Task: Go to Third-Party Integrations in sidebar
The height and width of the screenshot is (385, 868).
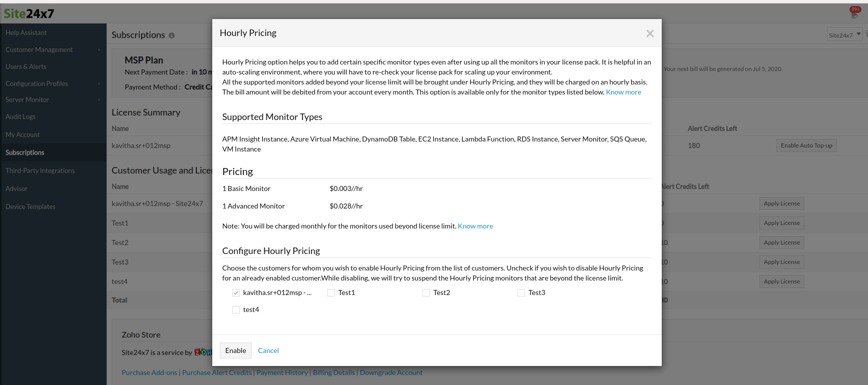Action: coord(40,170)
